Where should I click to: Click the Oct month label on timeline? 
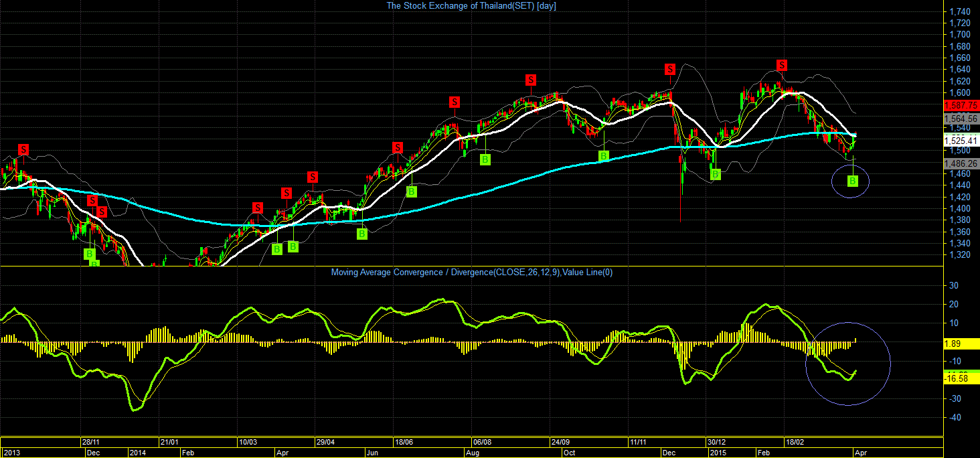coord(570,453)
